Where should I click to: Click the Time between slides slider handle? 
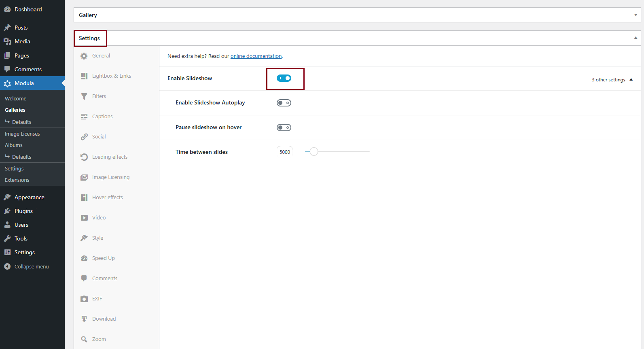click(314, 152)
